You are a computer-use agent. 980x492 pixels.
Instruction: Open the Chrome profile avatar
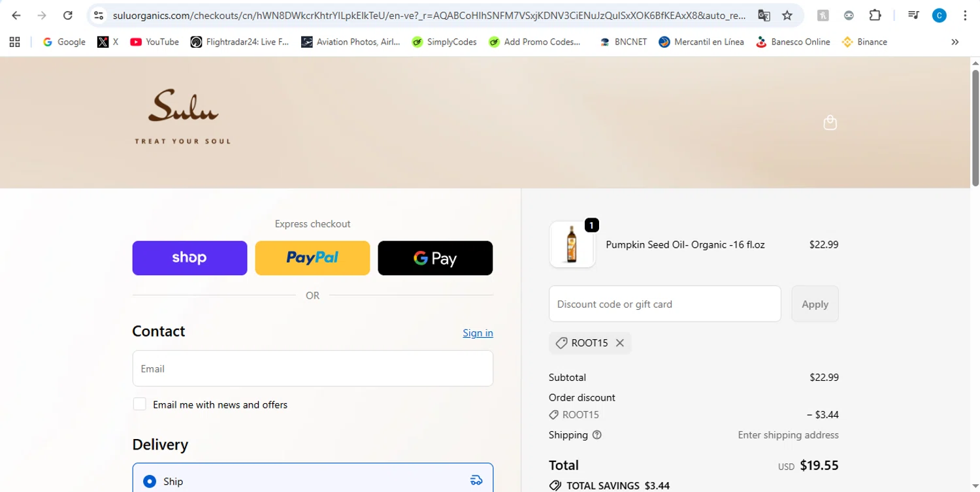939,16
